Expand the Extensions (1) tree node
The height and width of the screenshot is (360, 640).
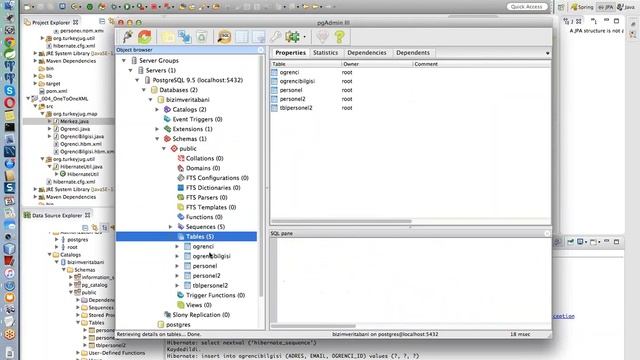157,129
